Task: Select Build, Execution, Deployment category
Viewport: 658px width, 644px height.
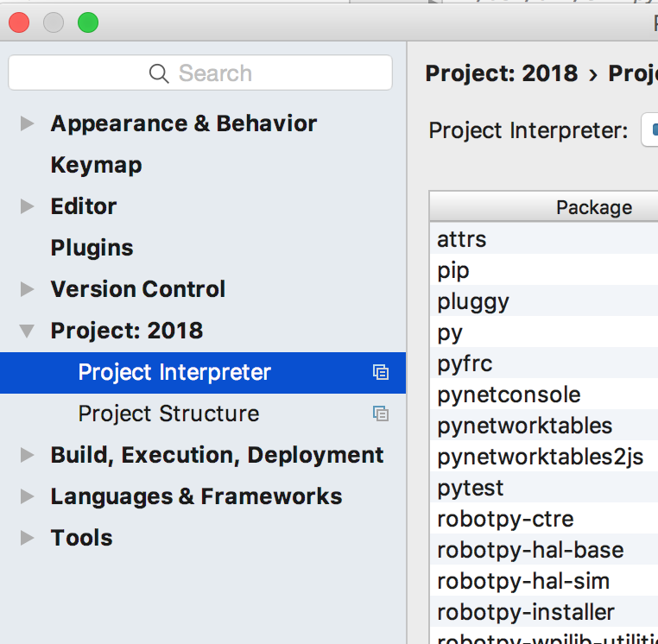Action: click(x=217, y=455)
